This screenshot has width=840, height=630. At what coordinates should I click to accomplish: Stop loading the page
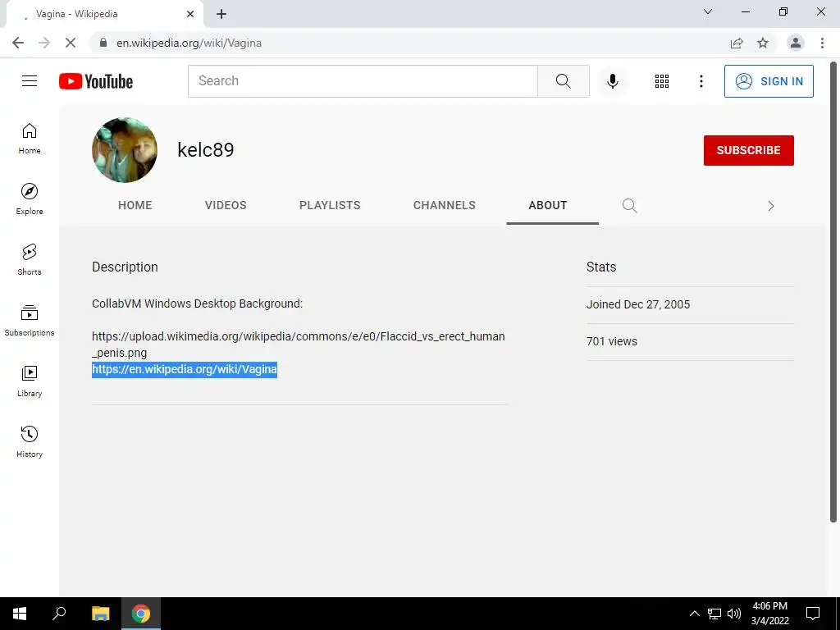click(71, 43)
